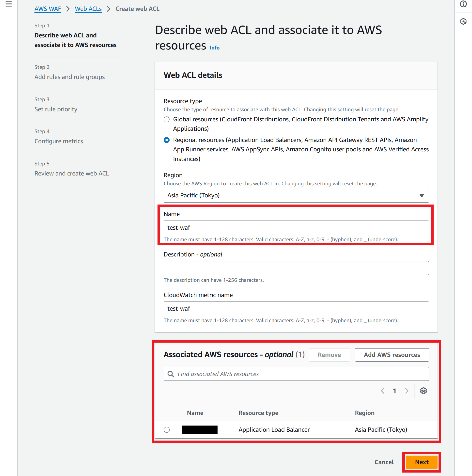Proceed with the Next button
The height and width of the screenshot is (476, 472).
[422, 462]
